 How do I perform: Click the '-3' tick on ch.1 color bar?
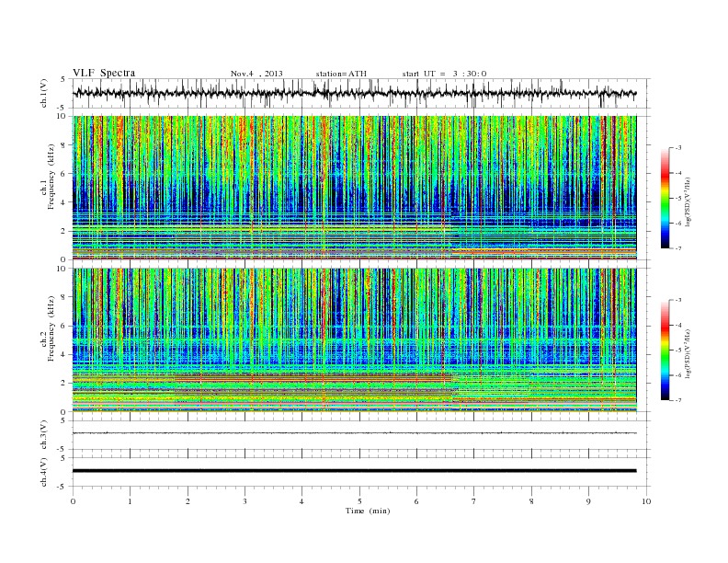tap(677, 148)
